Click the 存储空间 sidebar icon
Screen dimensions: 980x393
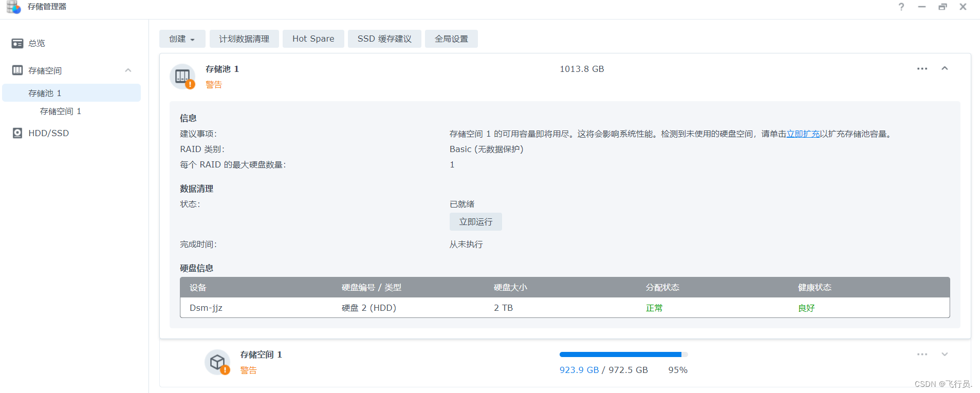[17, 70]
